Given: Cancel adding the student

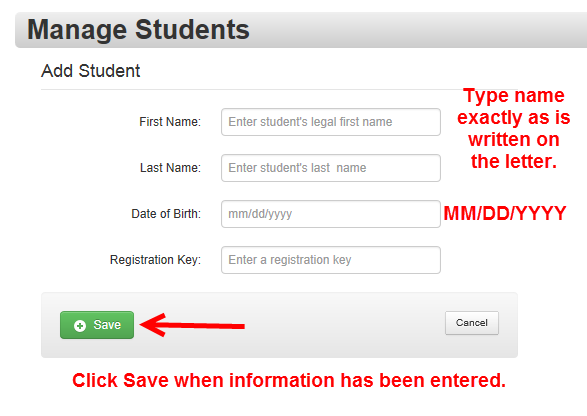Looking at the screenshot, I should [472, 323].
